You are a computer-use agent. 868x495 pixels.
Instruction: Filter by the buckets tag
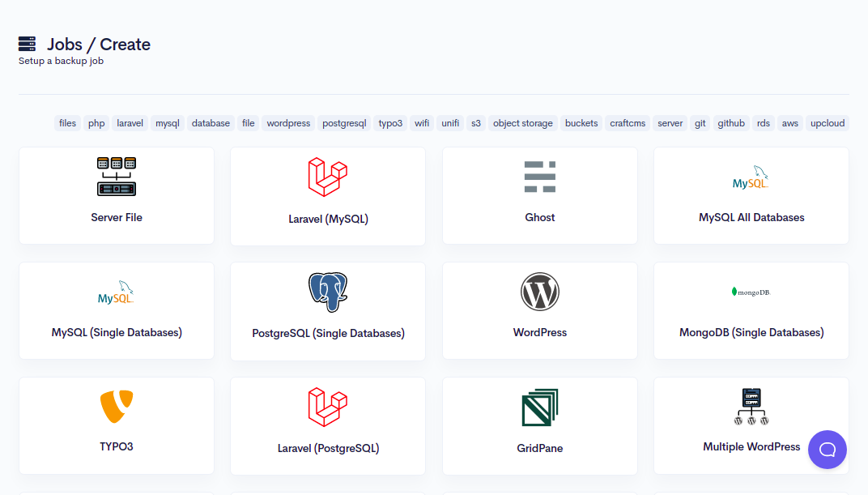[x=581, y=123]
